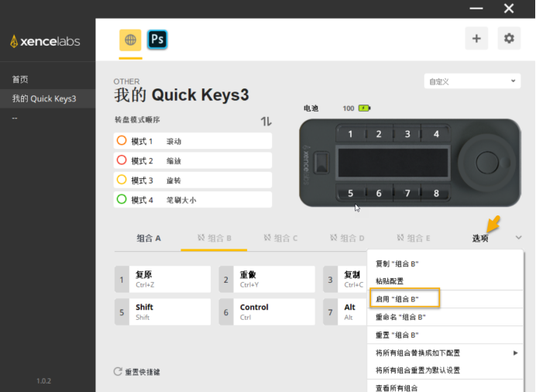Viewport: 536px width, 392px height.
Task: Select 模式 1 滚动 row
Action: point(193,141)
